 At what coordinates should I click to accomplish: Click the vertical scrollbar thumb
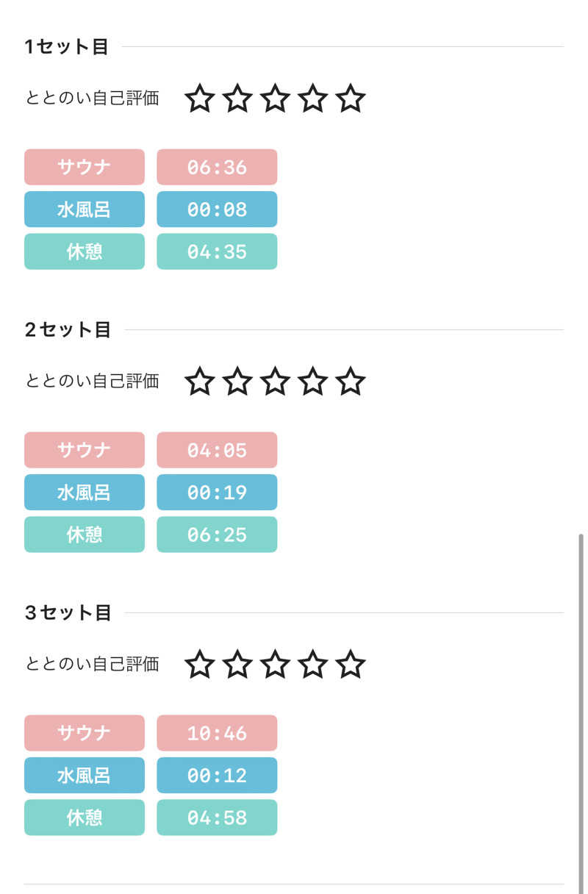point(581,706)
